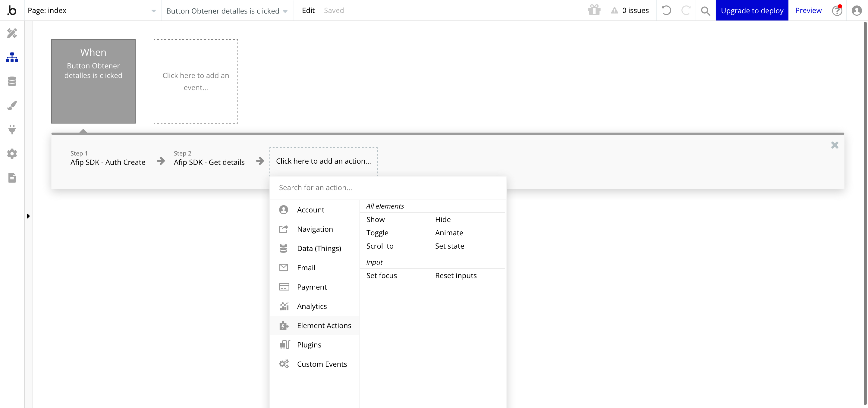The height and width of the screenshot is (408, 868).
Task: Open the Design tab icon in sidebar
Action: (12, 33)
